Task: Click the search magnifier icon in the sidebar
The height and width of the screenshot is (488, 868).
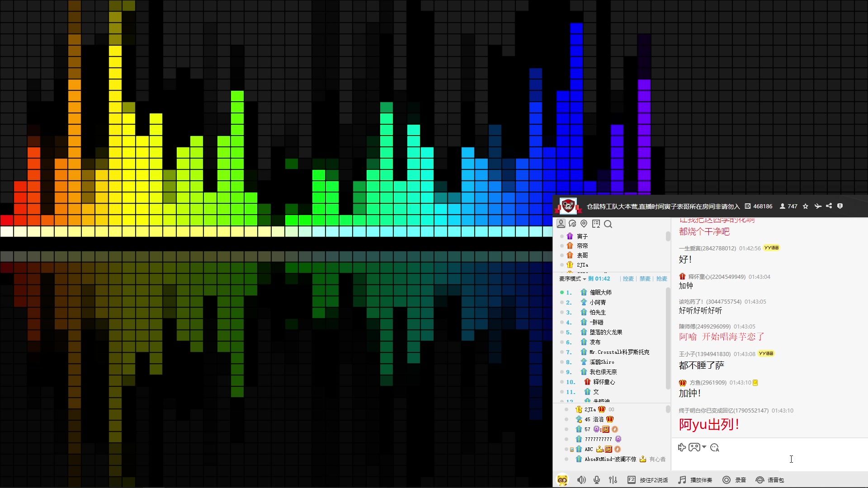Action: point(608,224)
